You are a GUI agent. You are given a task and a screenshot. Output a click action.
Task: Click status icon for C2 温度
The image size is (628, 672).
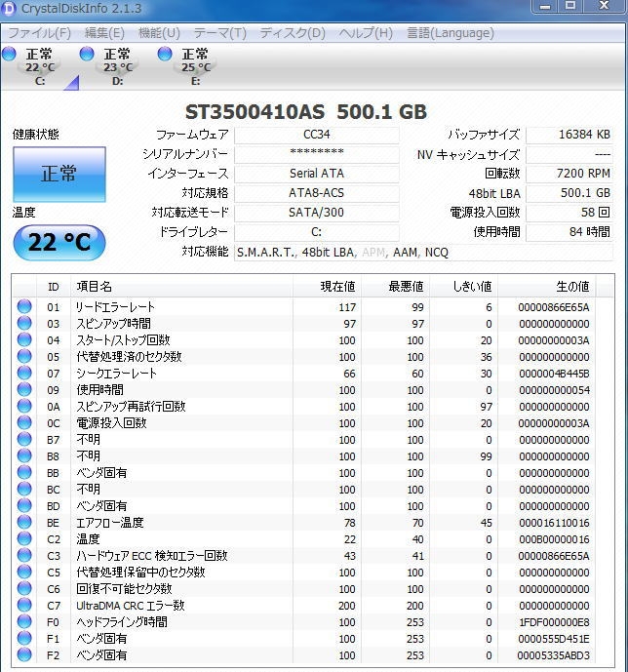(24, 538)
